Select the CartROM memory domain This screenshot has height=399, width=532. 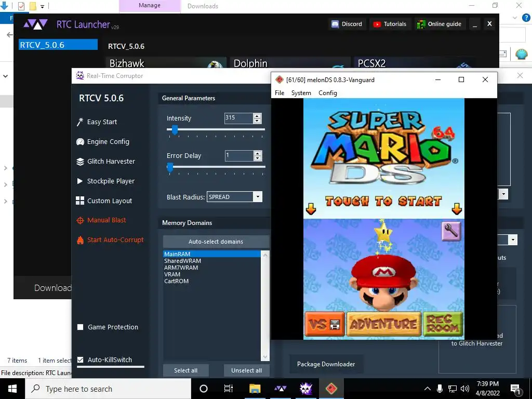pyautogui.click(x=212, y=281)
